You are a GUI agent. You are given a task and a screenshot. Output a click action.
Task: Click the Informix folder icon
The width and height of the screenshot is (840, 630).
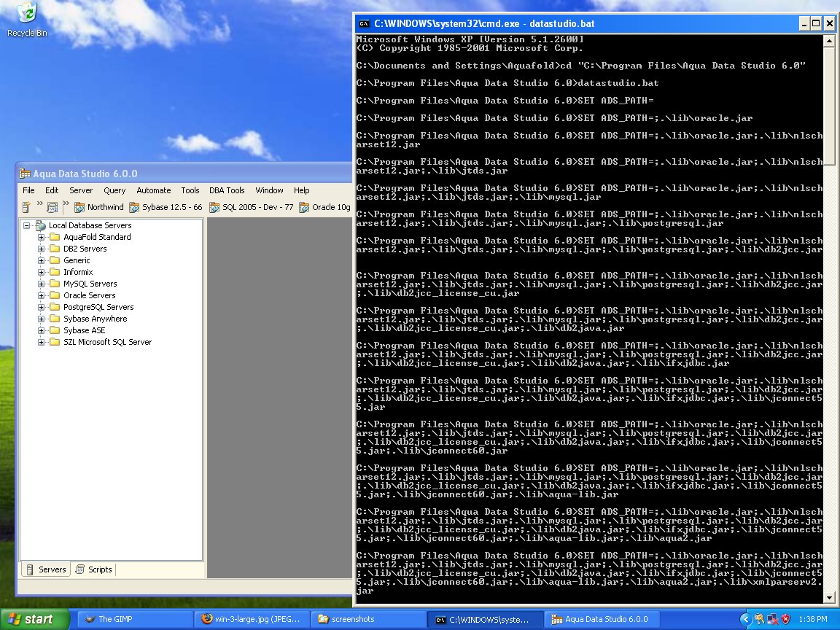click(55, 272)
